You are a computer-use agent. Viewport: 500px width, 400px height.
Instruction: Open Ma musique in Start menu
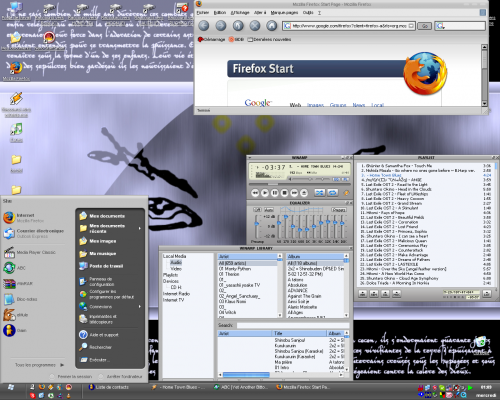pos(110,254)
